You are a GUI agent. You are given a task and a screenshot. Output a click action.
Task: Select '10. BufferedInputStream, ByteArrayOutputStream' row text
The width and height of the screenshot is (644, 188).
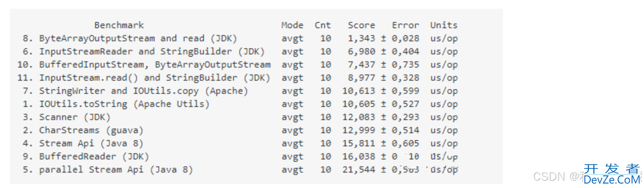click(x=144, y=65)
